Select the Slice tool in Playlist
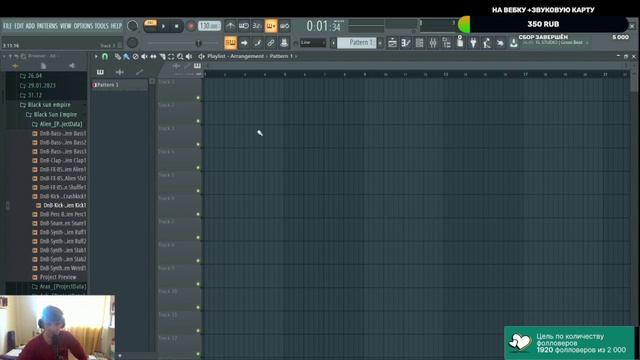Image resolution: width=640 pixels, height=360 pixels. 162,56
